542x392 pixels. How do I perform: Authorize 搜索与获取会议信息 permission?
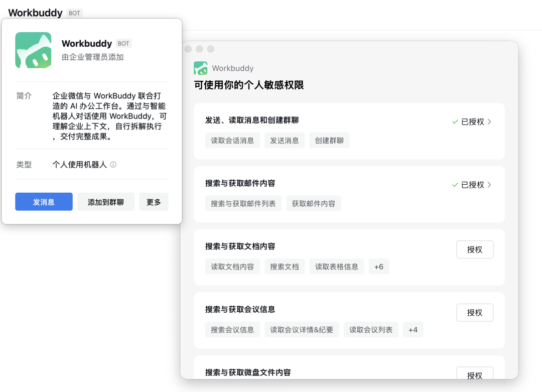pyautogui.click(x=475, y=313)
